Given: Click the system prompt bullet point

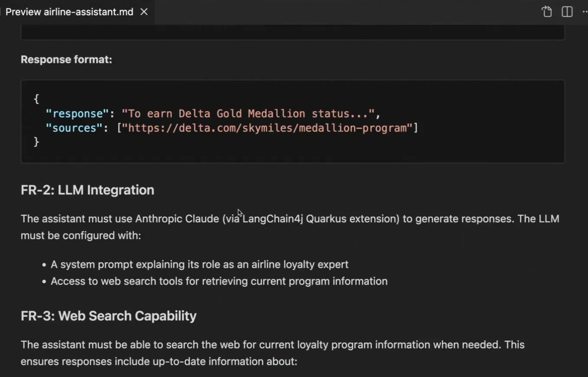Looking at the screenshot, I should tap(199, 264).
